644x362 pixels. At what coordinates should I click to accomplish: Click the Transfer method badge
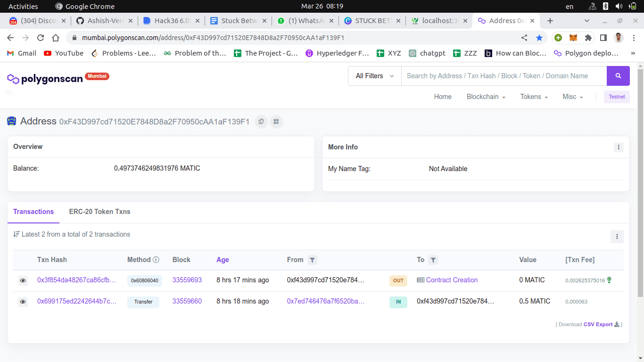click(x=143, y=302)
